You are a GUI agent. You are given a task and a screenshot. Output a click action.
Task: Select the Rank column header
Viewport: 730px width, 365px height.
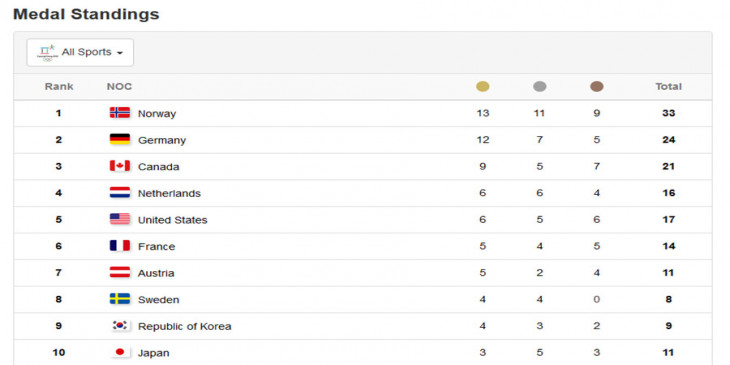tap(59, 86)
